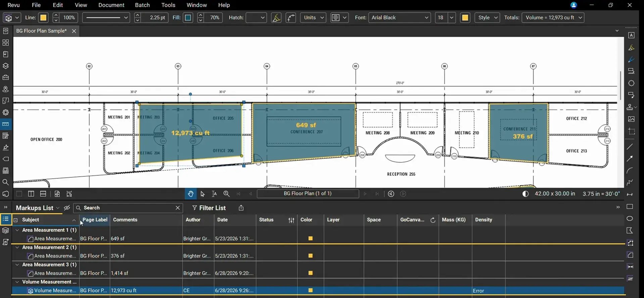Select the Dimension tool
The height and width of the screenshot is (298, 644).
pos(630,194)
